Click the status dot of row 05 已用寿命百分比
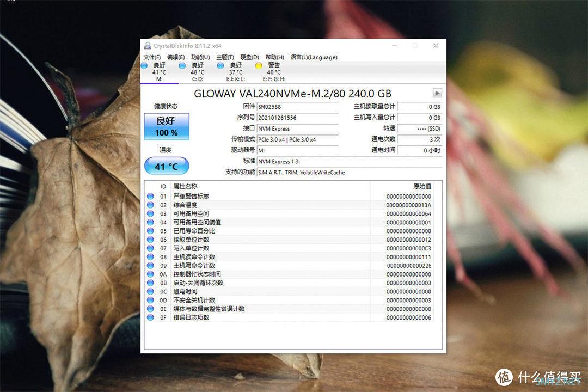This screenshot has width=588, height=392. point(150,231)
